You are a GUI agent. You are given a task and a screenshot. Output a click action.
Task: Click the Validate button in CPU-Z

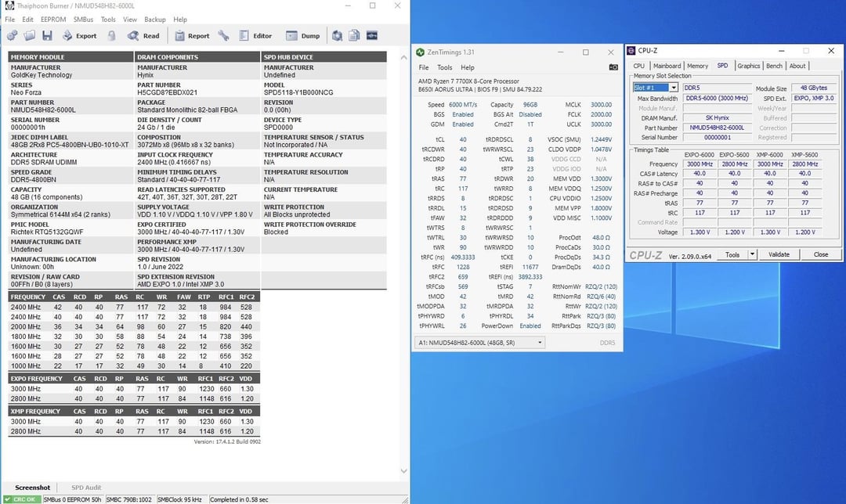click(779, 254)
